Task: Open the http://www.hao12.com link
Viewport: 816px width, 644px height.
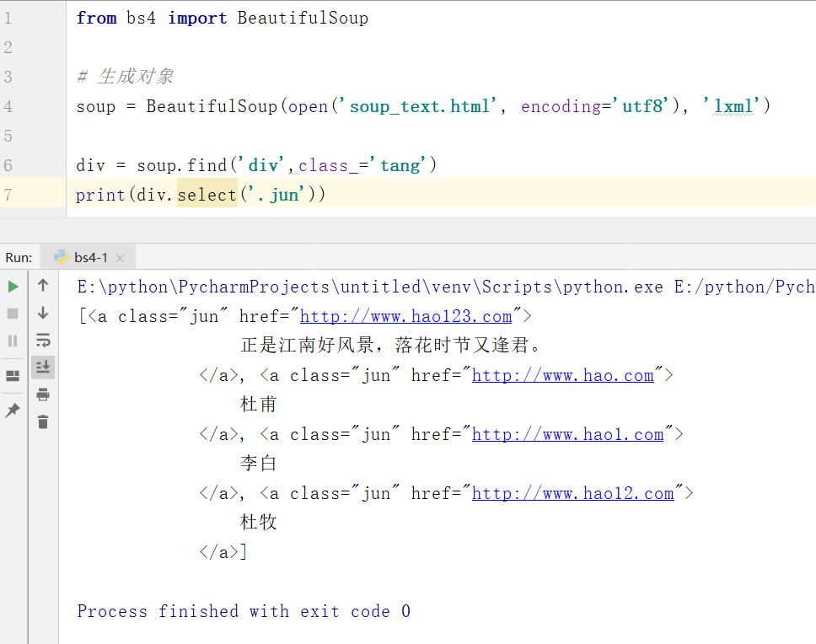Action: 573,493
